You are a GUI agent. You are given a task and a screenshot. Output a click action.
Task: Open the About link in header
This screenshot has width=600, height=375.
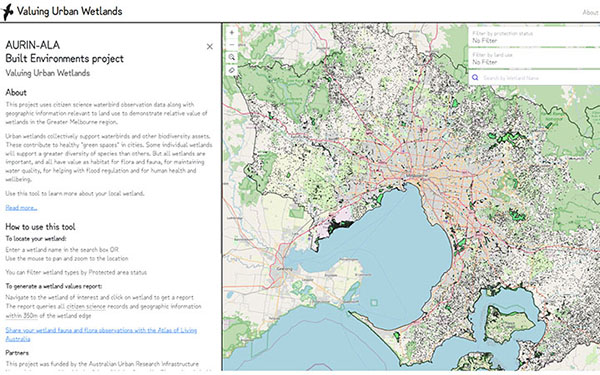point(590,13)
